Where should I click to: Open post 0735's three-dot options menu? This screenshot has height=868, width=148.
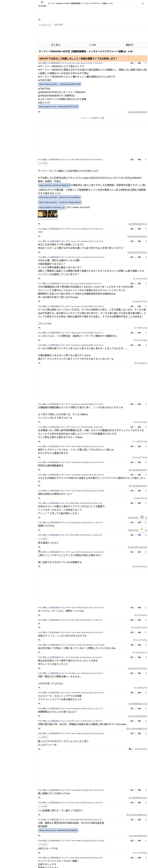click(146, 657)
